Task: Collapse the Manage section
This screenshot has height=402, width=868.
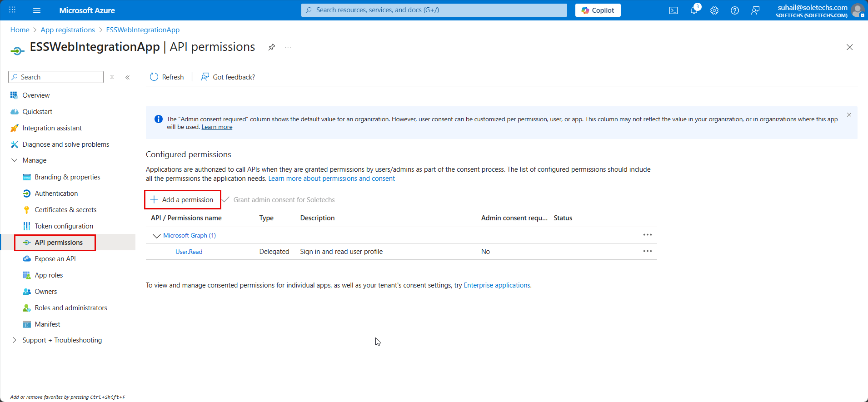Action: 14,160
